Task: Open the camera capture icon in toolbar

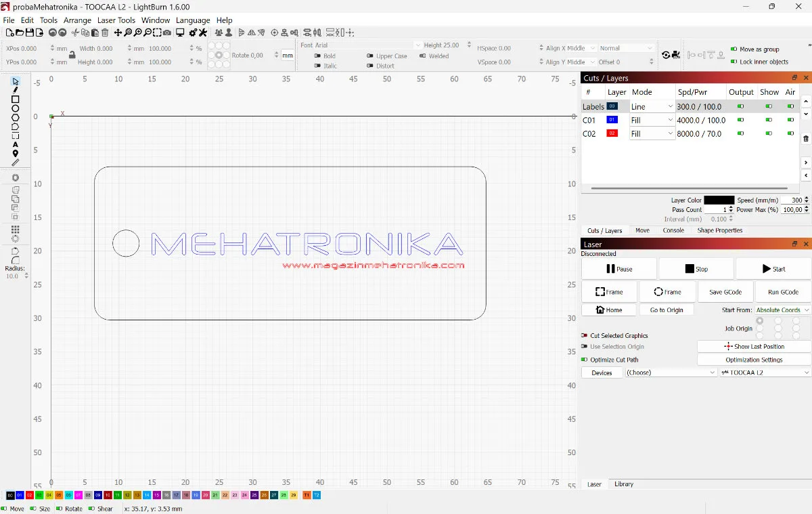Action: point(167,33)
